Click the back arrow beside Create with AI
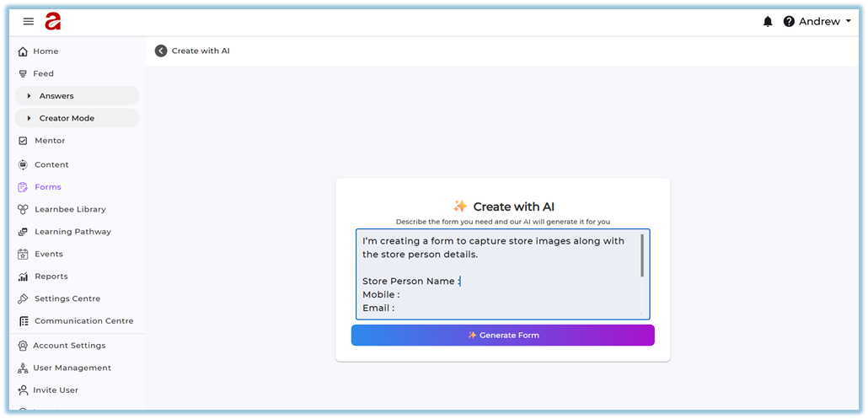This screenshot has width=868, height=419. (161, 51)
